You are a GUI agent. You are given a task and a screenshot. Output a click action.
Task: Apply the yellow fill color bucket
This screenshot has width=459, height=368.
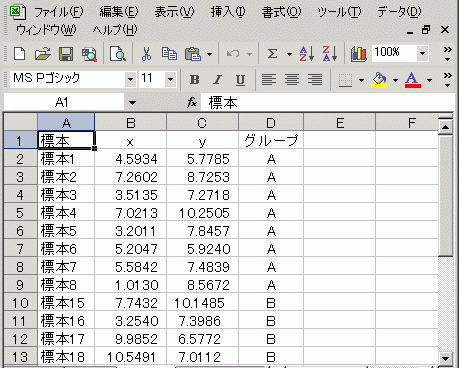tap(379, 80)
